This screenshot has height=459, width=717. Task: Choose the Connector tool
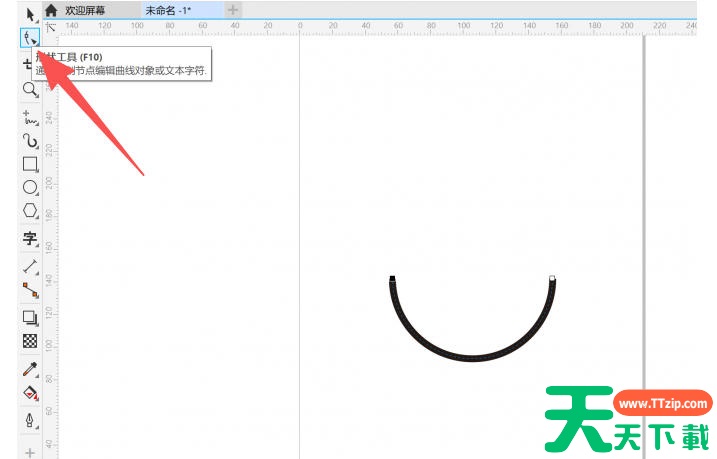pyautogui.click(x=30, y=290)
